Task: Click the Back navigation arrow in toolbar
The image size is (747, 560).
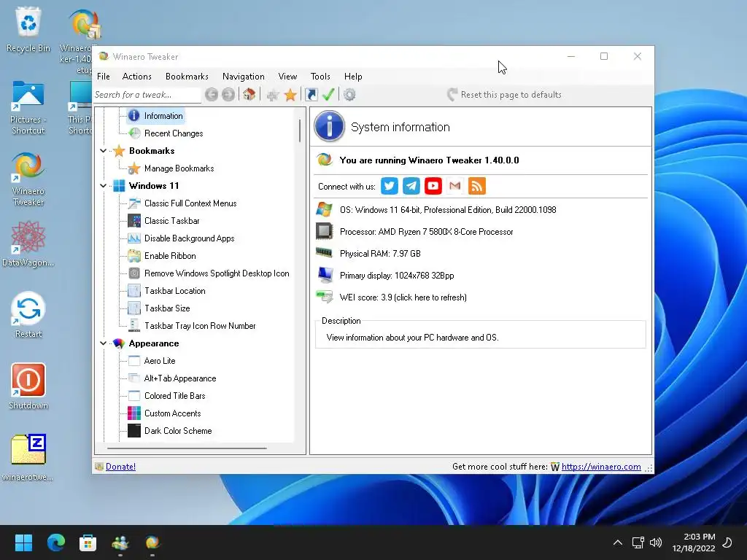Action: point(212,95)
